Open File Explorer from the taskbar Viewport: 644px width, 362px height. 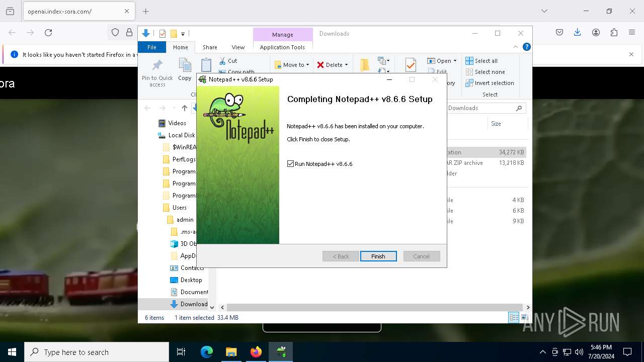pyautogui.click(x=231, y=352)
